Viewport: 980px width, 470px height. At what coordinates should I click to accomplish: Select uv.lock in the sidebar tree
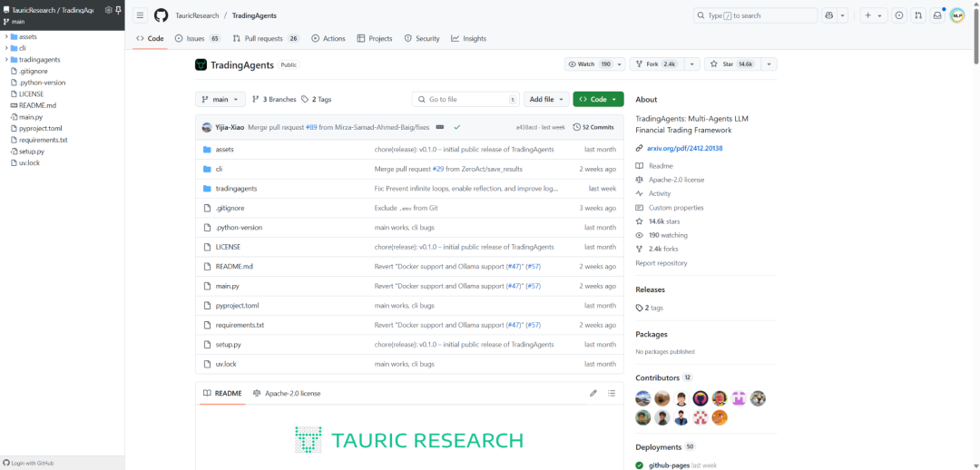pyautogui.click(x=29, y=163)
